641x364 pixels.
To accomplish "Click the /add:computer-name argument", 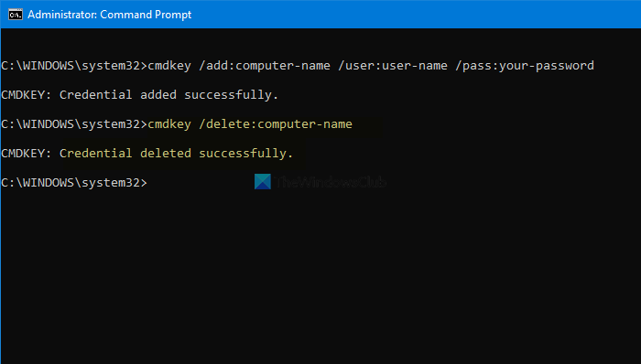I will (264, 66).
